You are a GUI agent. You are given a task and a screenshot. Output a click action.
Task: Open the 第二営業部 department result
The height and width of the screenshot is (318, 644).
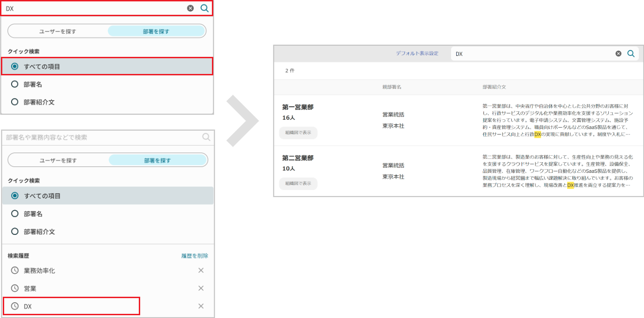[x=298, y=158]
